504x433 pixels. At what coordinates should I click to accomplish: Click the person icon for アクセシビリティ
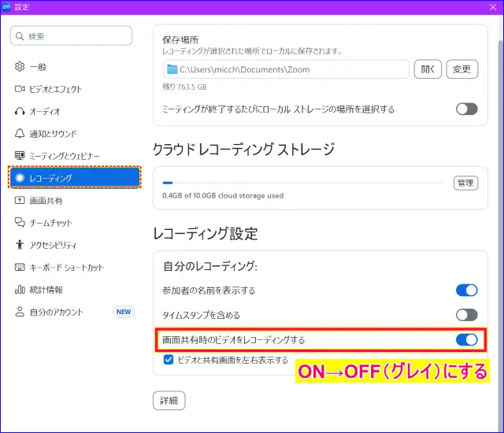click(20, 244)
